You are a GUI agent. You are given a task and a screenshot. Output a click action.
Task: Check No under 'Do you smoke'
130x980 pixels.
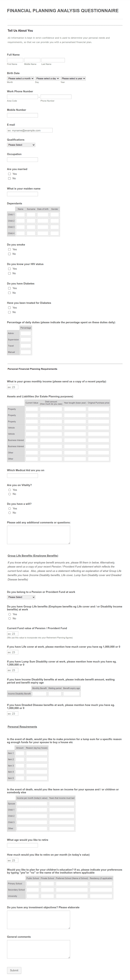(10, 254)
